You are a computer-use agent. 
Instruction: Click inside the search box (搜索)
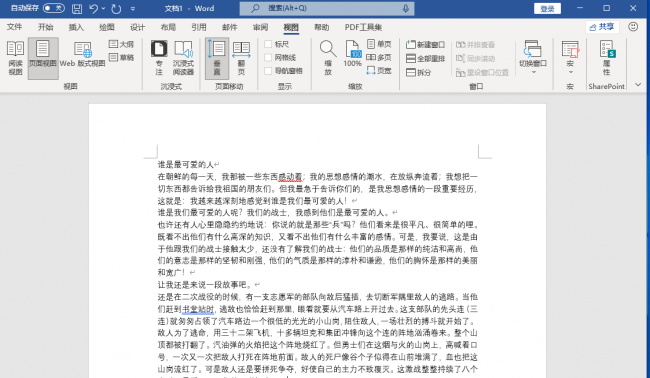pos(327,8)
